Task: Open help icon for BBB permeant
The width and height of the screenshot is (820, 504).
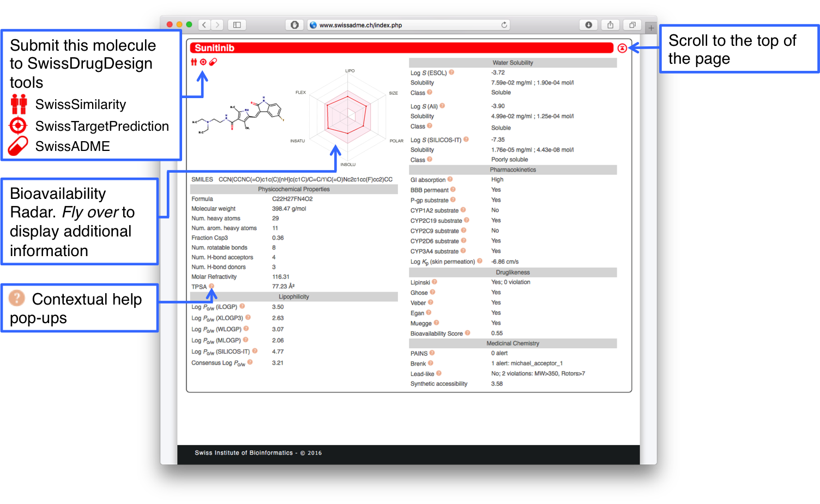Action: (x=453, y=190)
